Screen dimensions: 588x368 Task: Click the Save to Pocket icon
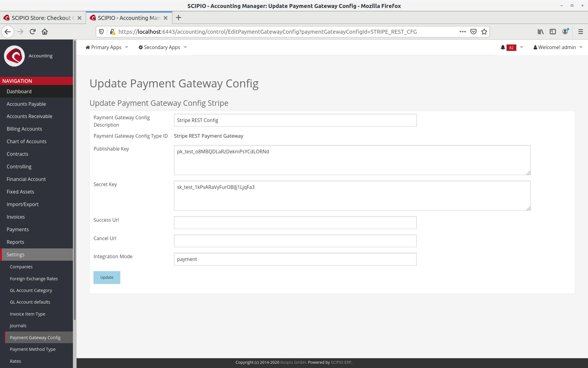coord(473,32)
